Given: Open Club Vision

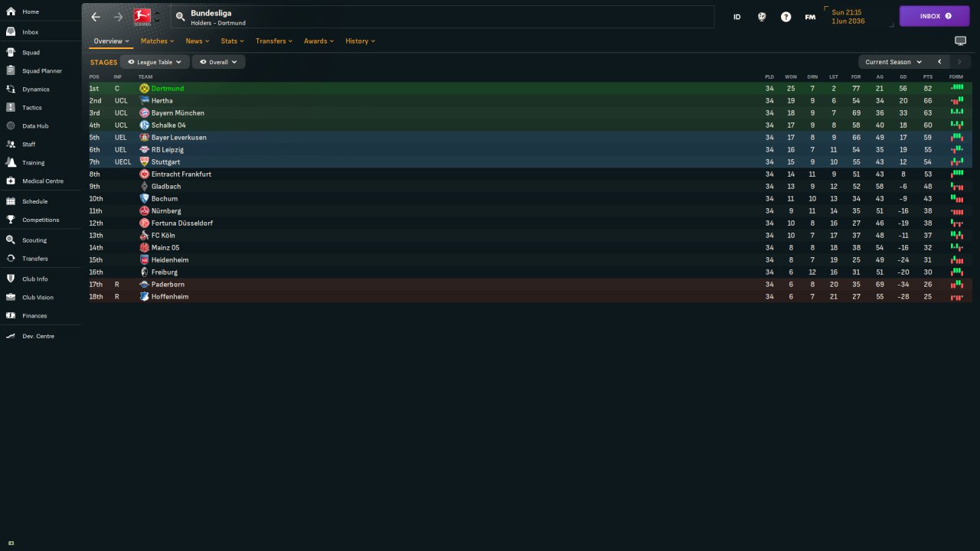Looking at the screenshot, I should tap(38, 297).
